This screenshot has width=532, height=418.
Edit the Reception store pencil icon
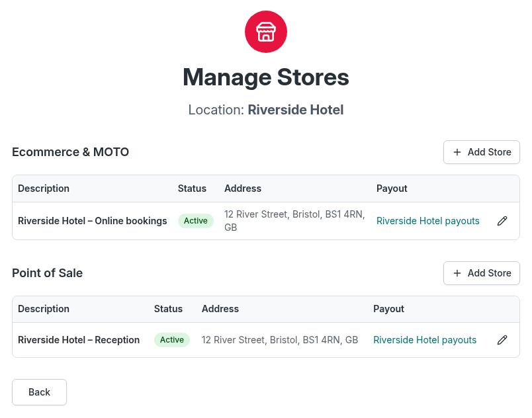[502, 340]
